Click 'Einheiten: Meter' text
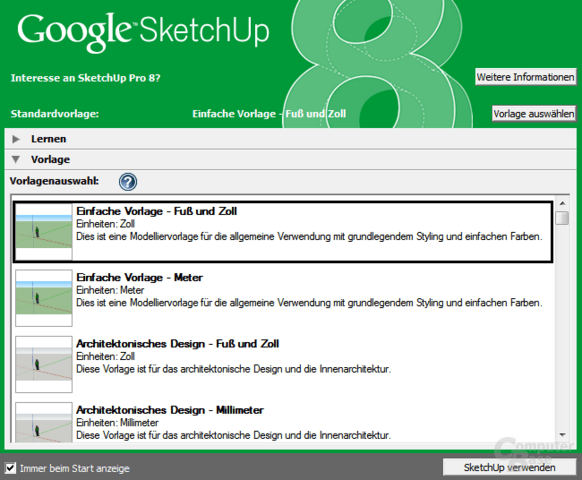The image size is (582, 480). [110, 290]
